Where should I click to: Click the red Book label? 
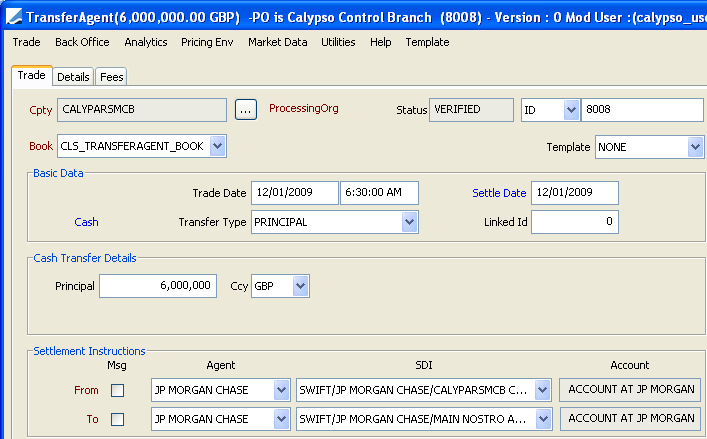pyautogui.click(x=41, y=146)
